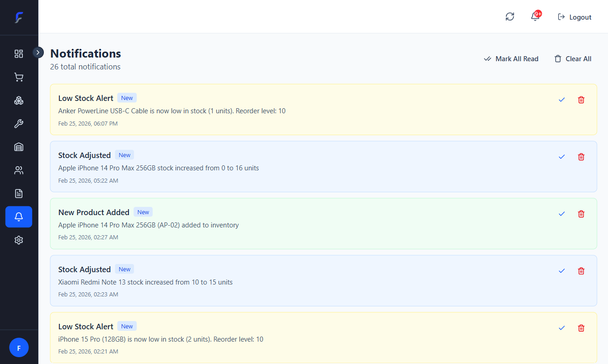The width and height of the screenshot is (608, 364).
Task: Open the Dashboard grid icon
Action: (19, 54)
